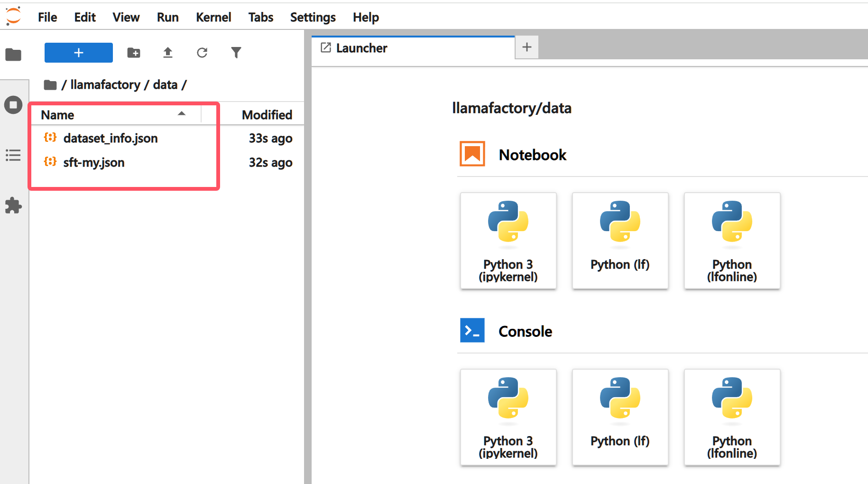Click the Upload Files icon
868x484 pixels.
168,53
